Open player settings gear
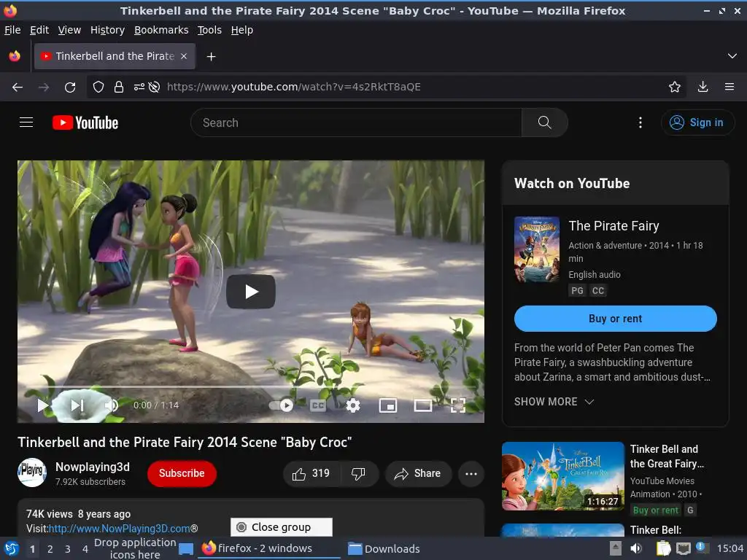This screenshot has height=560, width=747. tap(353, 405)
